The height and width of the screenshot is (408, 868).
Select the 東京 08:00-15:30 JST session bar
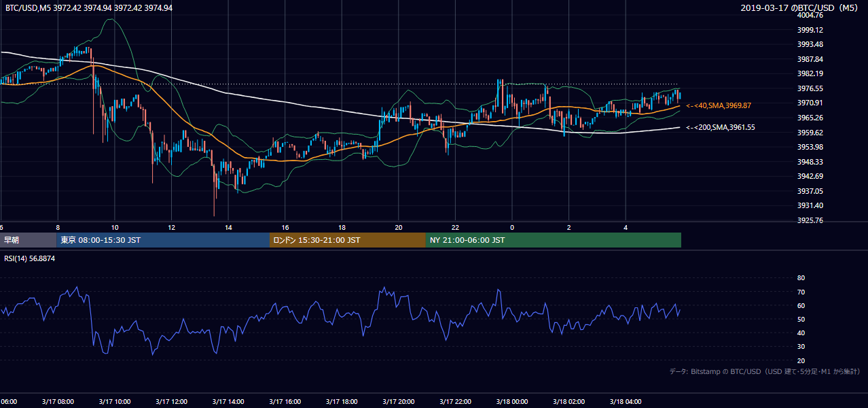coord(163,240)
